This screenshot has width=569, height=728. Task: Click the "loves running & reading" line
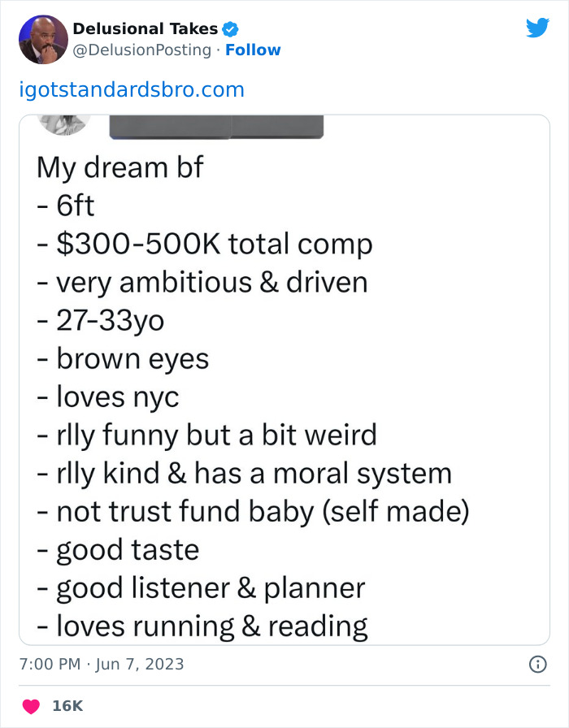203,626
